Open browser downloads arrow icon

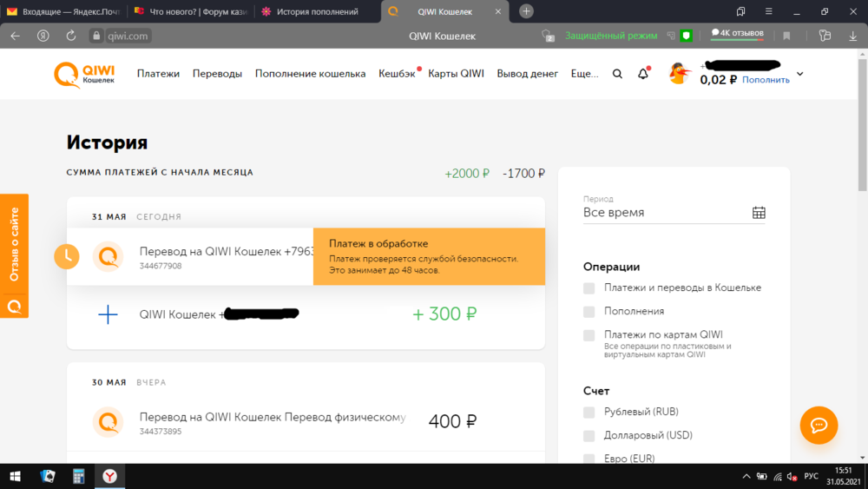click(852, 36)
